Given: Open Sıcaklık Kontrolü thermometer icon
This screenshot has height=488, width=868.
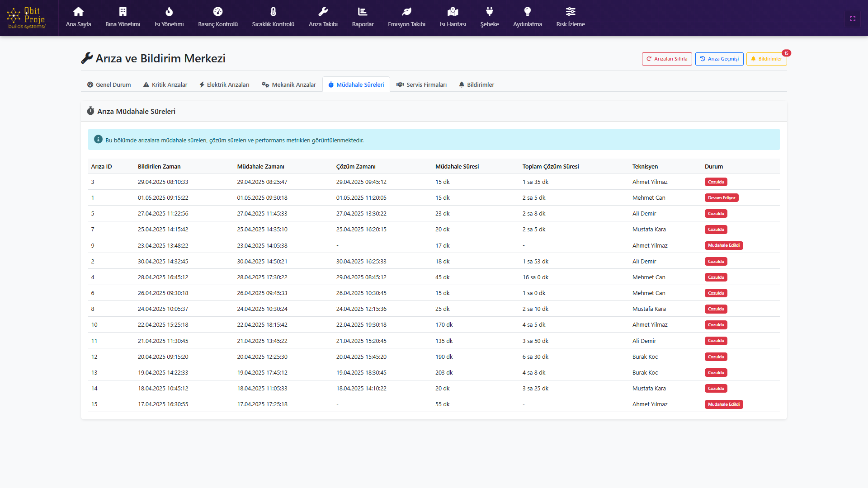Looking at the screenshot, I should click(x=273, y=12).
